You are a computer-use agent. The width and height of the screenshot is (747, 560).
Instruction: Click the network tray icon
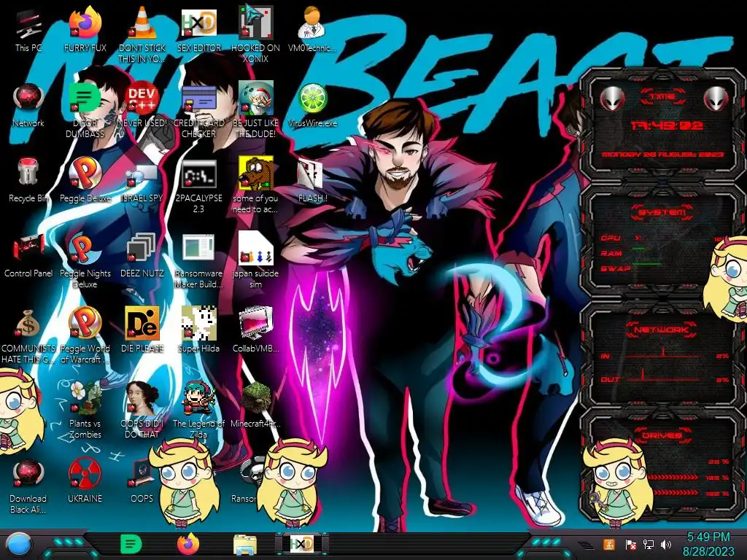pos(649,545)
